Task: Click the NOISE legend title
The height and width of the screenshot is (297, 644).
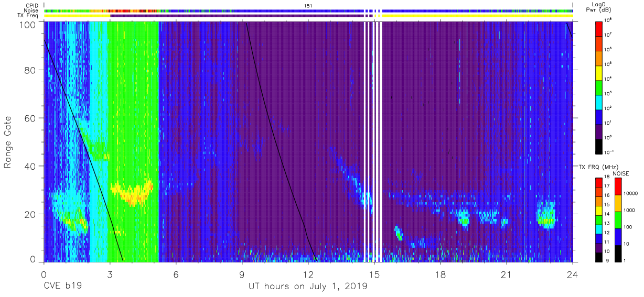Action: [x=620, y=173]
